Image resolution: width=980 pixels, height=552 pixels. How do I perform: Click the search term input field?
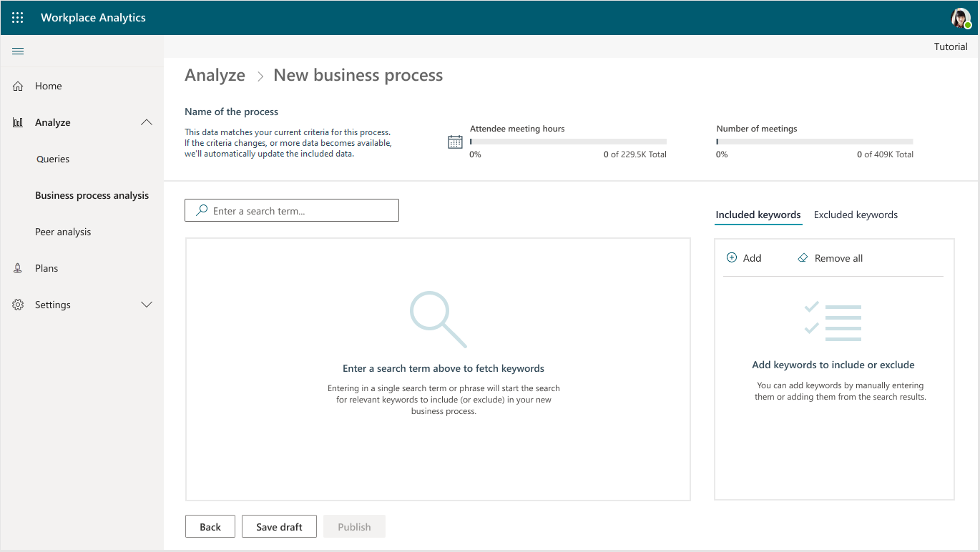pos(300,210)
